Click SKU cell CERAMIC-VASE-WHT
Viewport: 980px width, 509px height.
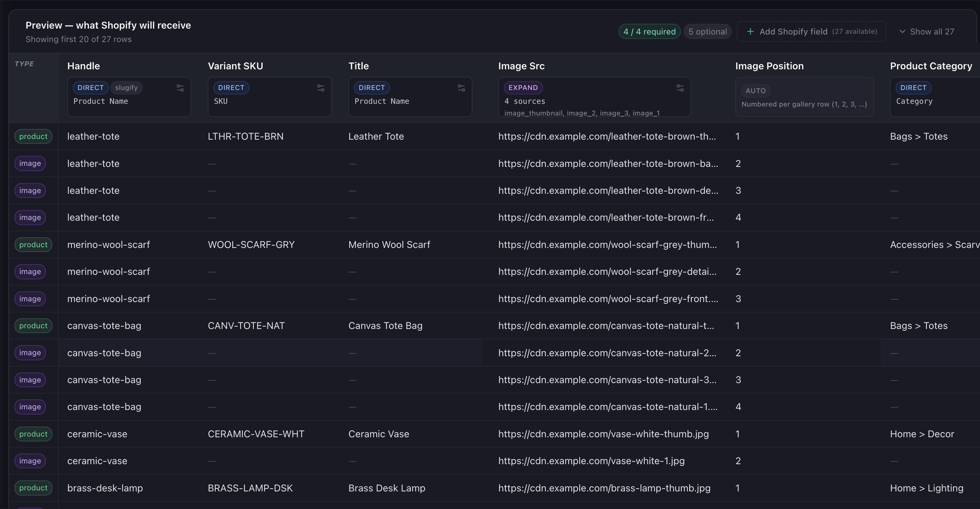click(x=256, y=433)
